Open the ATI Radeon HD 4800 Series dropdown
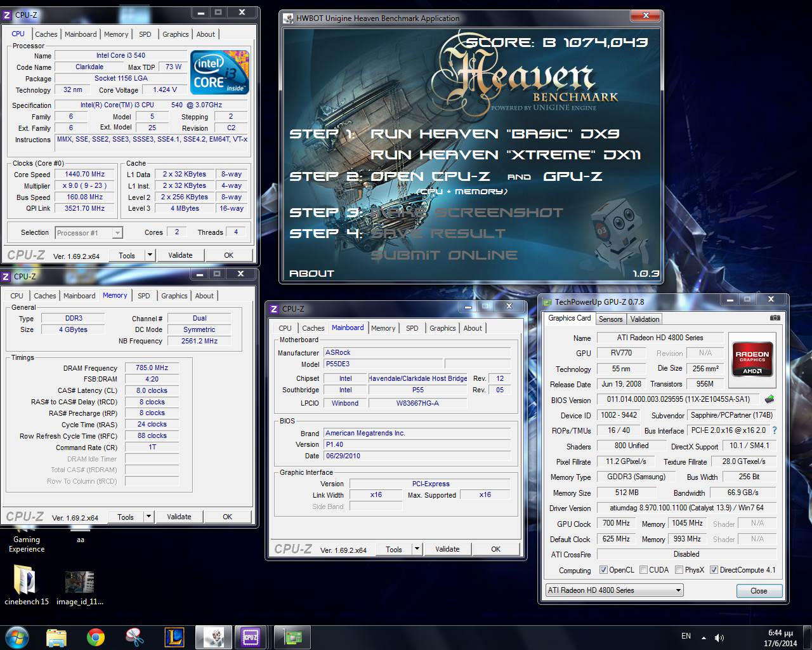 614,590
